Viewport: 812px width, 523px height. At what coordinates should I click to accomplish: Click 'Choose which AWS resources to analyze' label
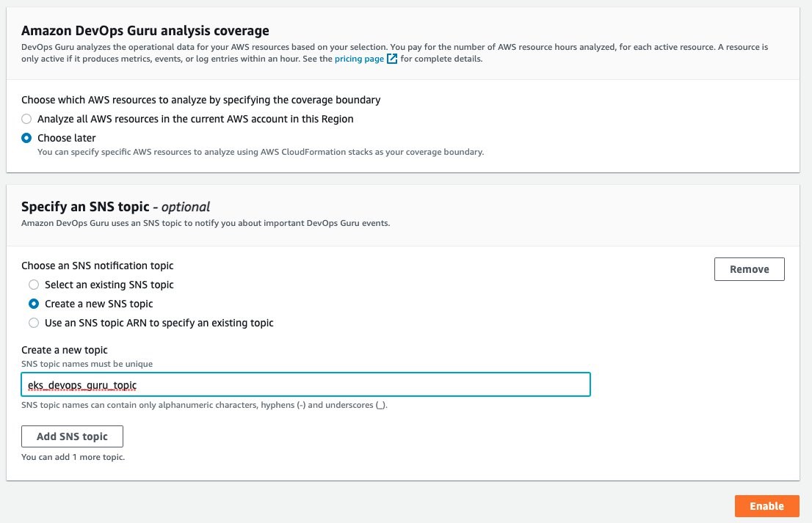201,100
